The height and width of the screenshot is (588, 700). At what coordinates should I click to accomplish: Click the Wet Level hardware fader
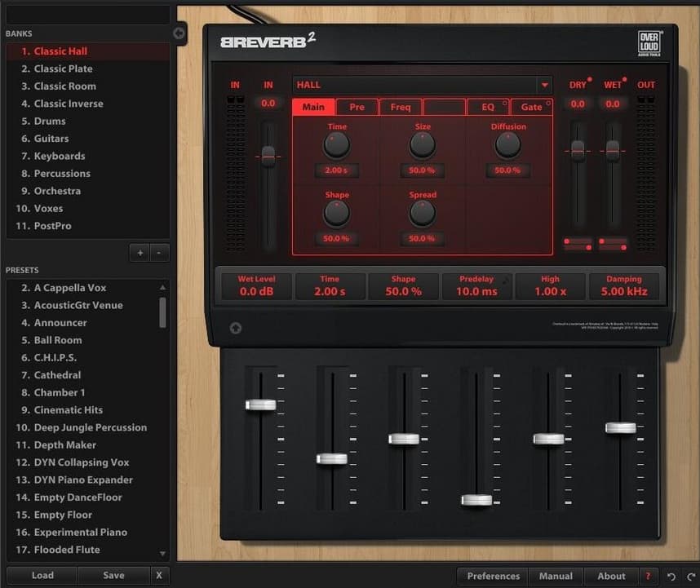point(261,405)
